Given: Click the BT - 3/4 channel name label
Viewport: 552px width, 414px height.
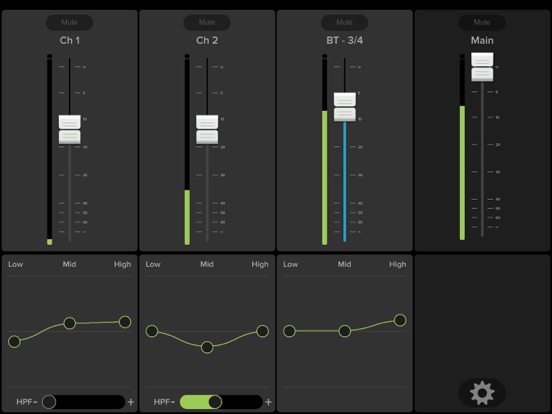Looking at the screenshot, I should [345, 40].
